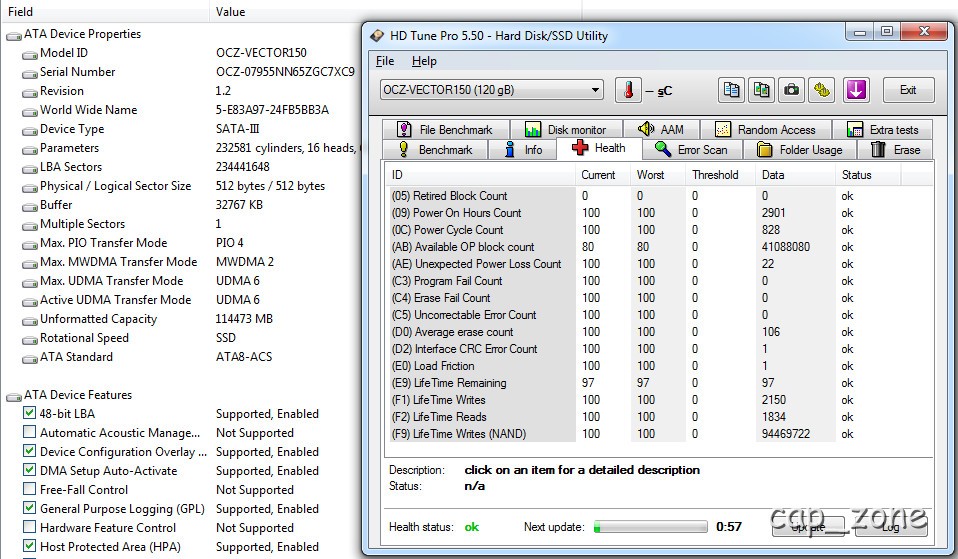Open the Extra tests tab
Screen dimensions: 958x559
tap(882, 130)
